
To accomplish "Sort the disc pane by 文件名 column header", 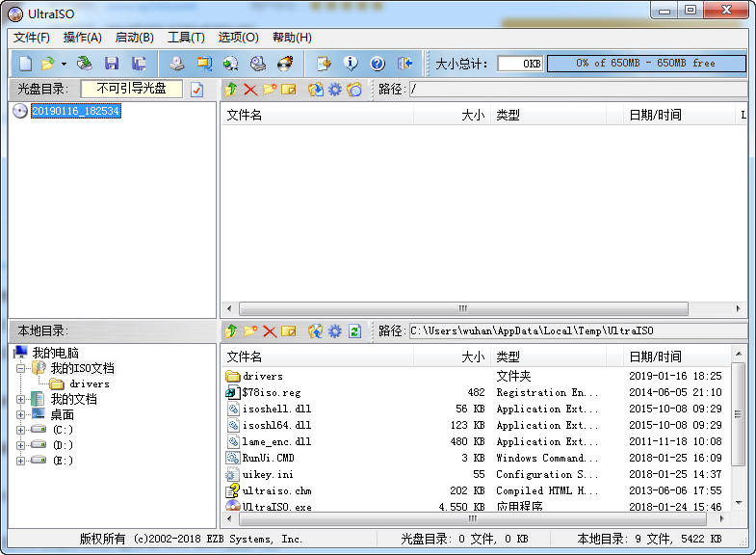I will 317,116.
